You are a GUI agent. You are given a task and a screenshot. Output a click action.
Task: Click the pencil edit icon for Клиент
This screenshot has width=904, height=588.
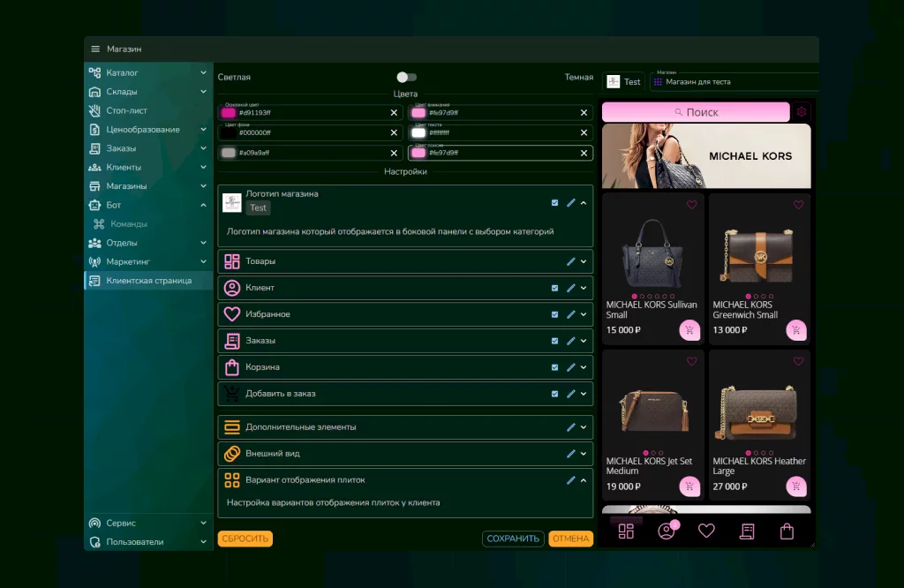[571, 288]
